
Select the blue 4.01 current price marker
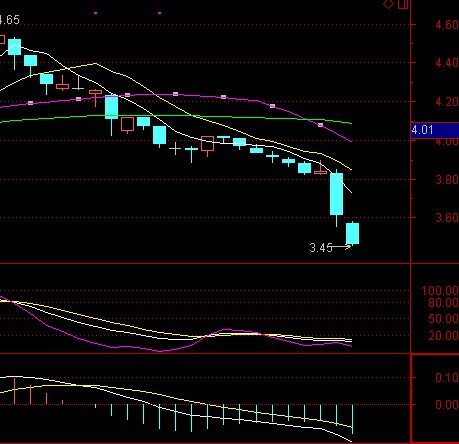tap(435, 130)
